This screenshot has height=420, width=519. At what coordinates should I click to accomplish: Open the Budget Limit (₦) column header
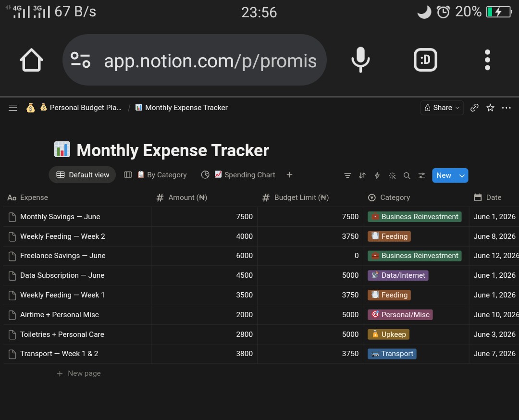310,198
